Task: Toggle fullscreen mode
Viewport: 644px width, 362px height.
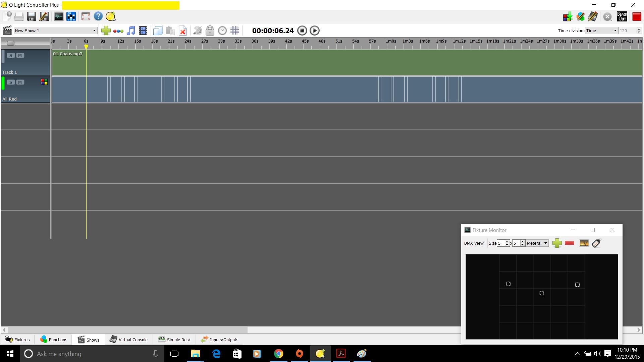Action: (86, 16)
